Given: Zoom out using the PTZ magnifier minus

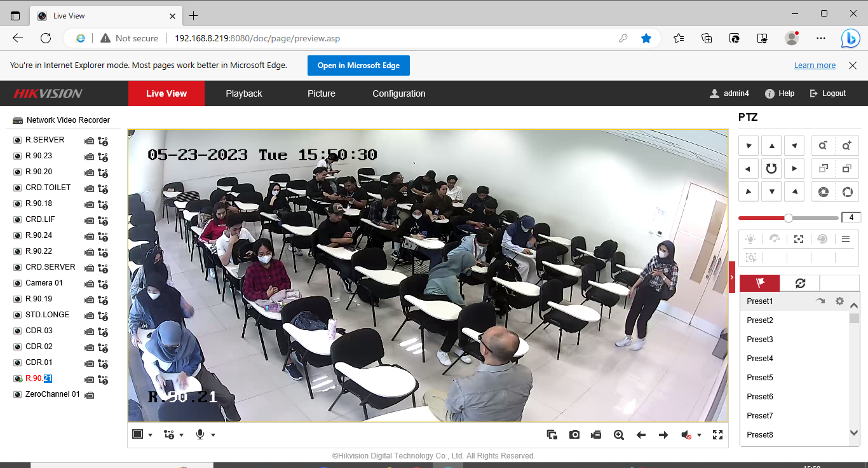Looking at the screenshot, I should (824, 146).
